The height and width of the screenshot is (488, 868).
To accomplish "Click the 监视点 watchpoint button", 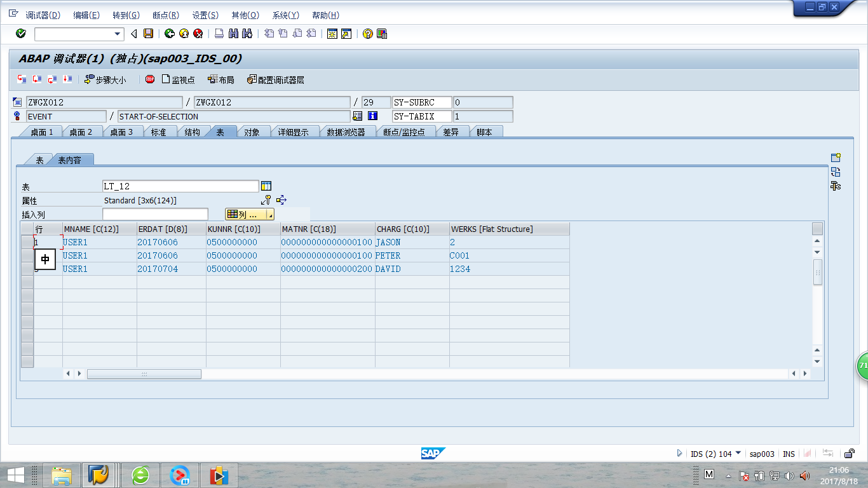I will [x=179, y=79].
